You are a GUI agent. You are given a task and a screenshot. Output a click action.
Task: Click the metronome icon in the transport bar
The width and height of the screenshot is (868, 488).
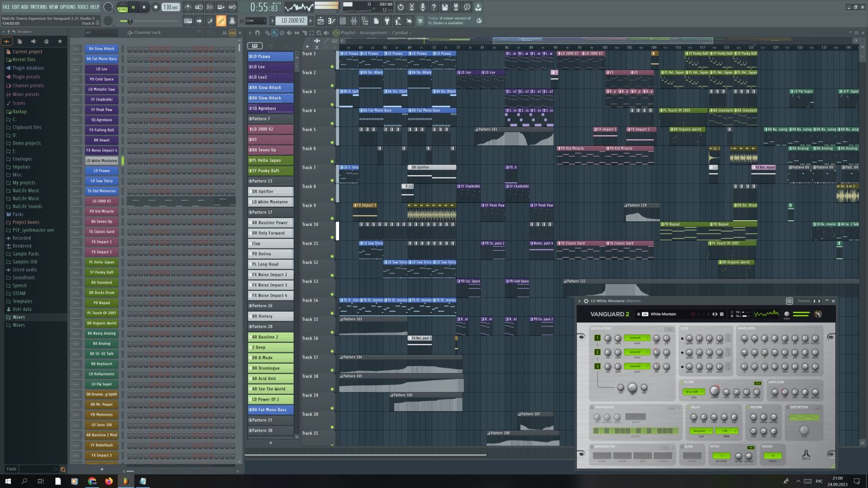188,7
